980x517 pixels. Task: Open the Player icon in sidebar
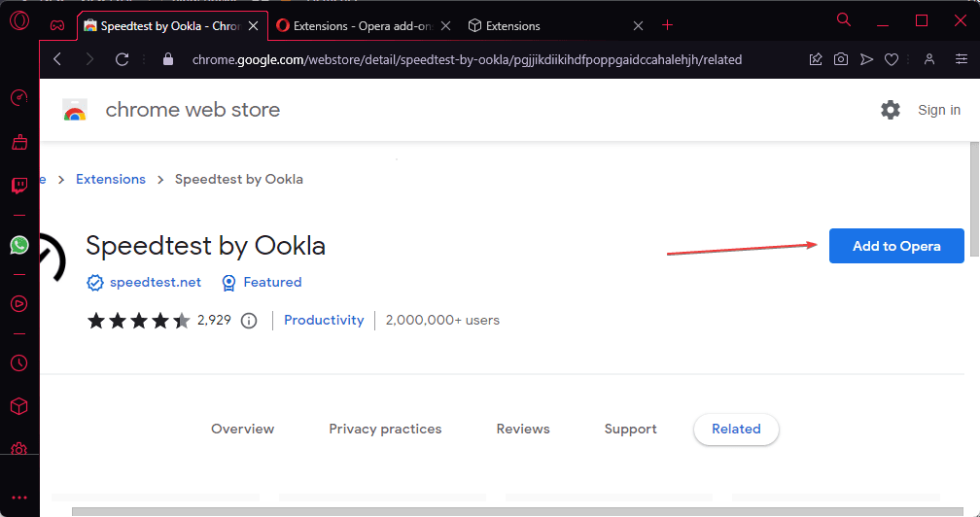point(19,304)
